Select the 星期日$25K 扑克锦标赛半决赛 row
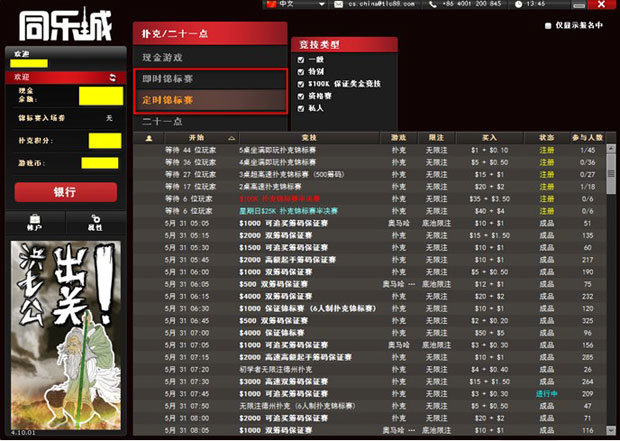The height and width of the screenshot is (441, 620). coord(369,211)
